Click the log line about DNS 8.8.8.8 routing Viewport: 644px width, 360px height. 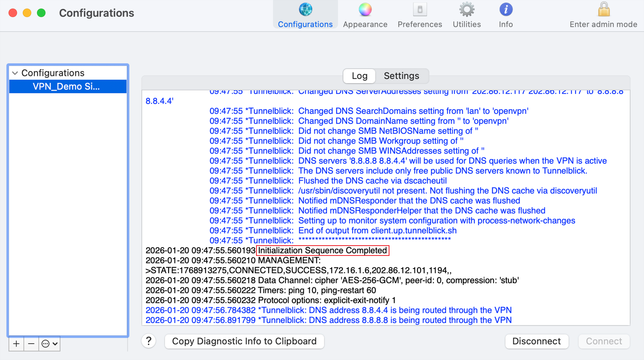(x=328, y=320)
